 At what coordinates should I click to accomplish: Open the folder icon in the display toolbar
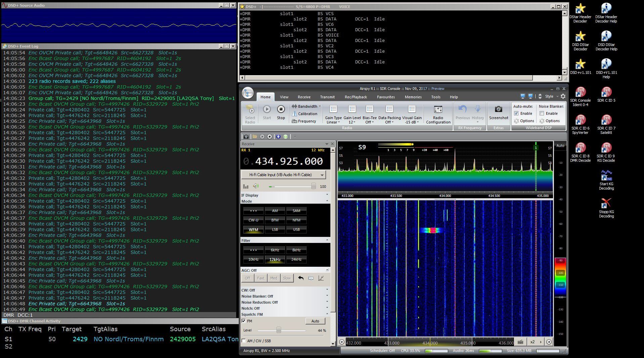pos(255,137)
